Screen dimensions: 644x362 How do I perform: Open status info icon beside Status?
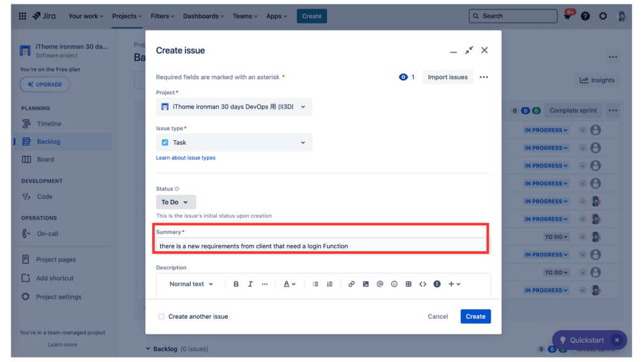tap(177, 189)
